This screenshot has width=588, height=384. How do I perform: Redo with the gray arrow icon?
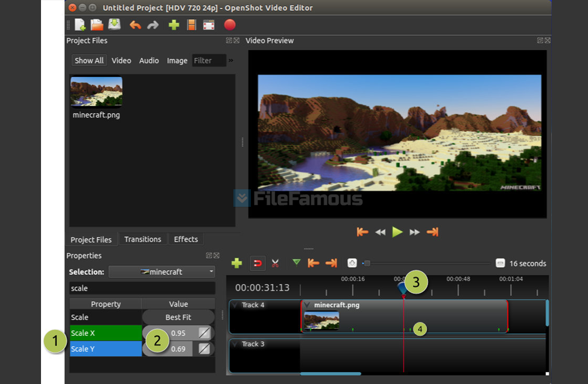(x=153, y=25)
